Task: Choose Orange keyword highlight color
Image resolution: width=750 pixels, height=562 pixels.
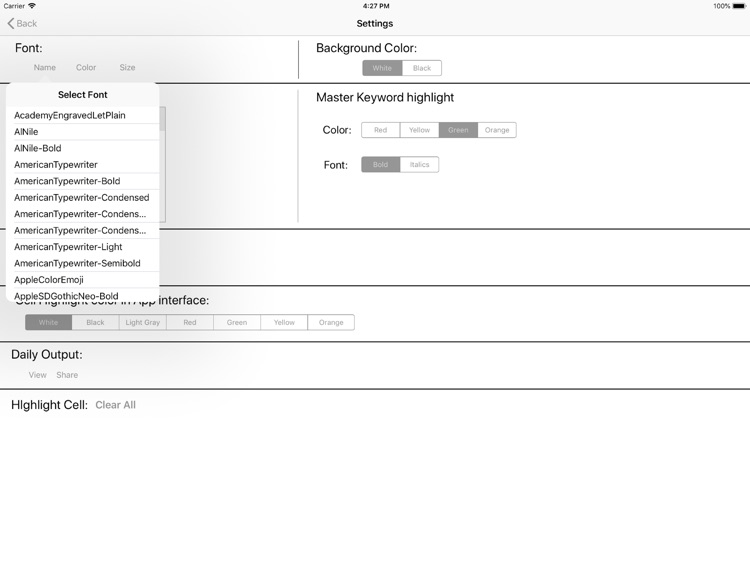Action: pyautogui.click(x=497, y=130)
